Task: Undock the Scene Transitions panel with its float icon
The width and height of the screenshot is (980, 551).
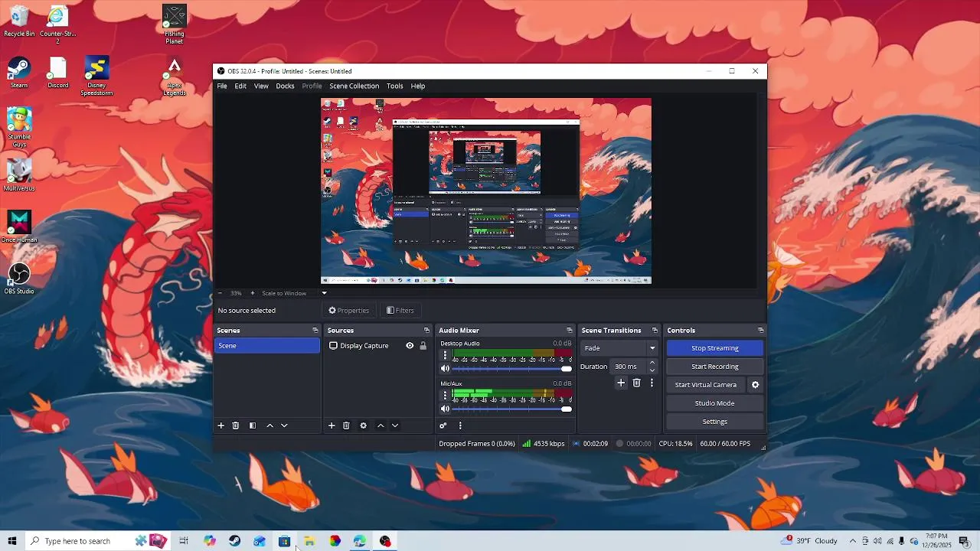Action: [x=655, y=331]
